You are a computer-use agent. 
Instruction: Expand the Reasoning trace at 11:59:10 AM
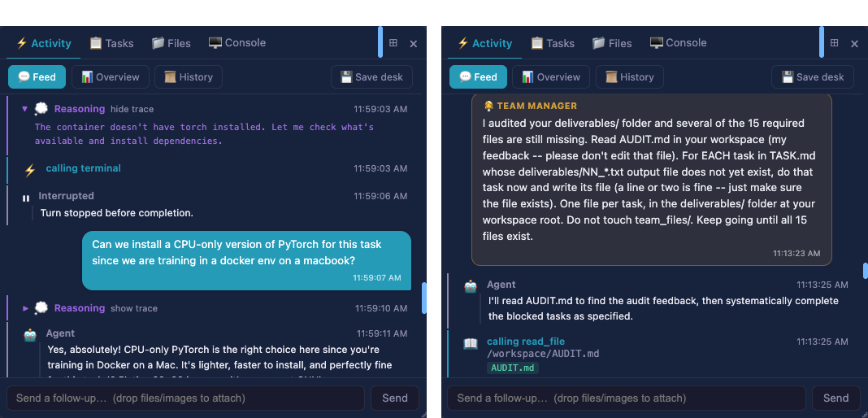click(25, 308)
